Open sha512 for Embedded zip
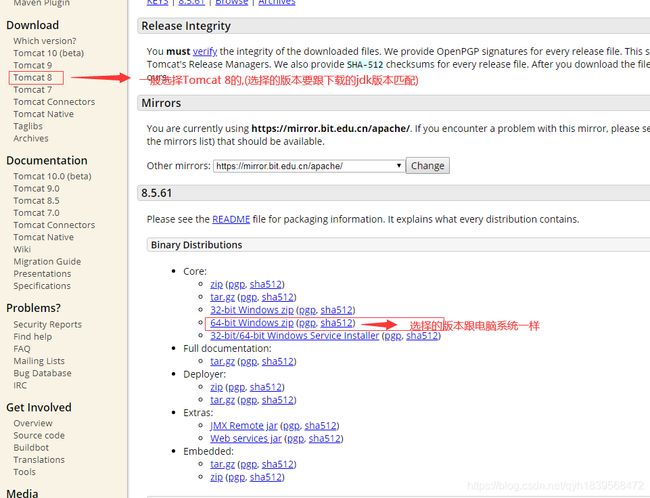 [x=266, y=477]
